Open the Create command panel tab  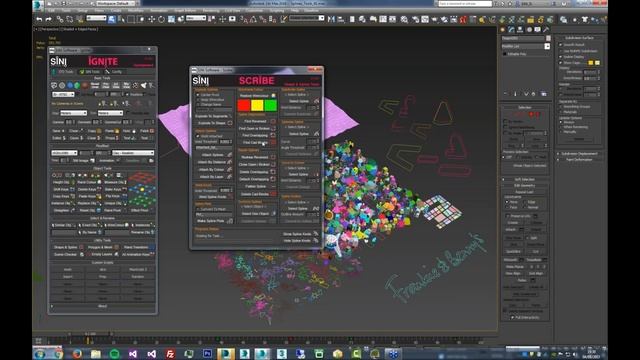502,29
